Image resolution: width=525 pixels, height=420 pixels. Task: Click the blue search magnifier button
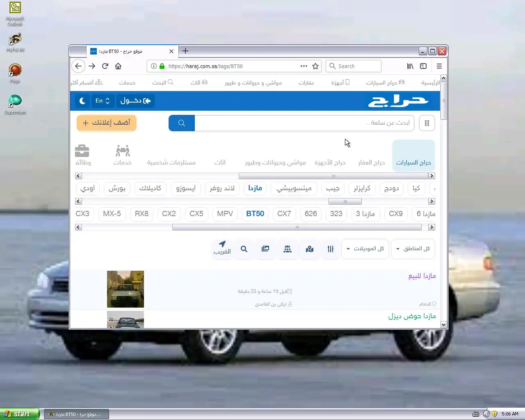182,123
